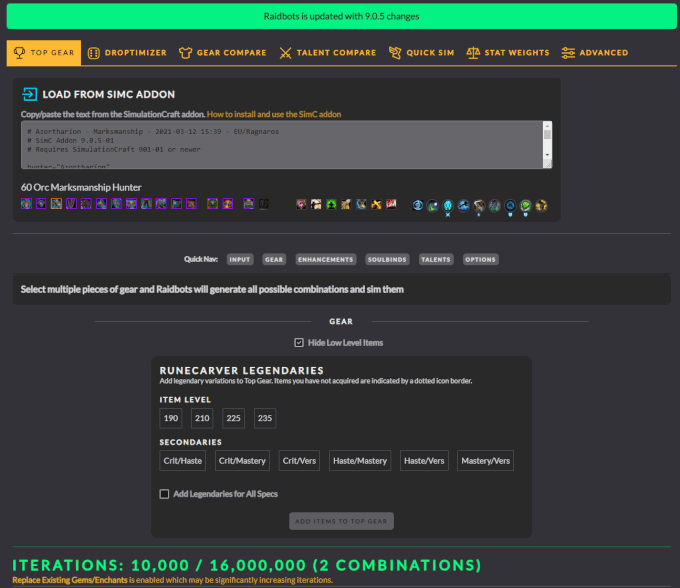Toggle Haste/Vers secondaries

tap(424, 461)
